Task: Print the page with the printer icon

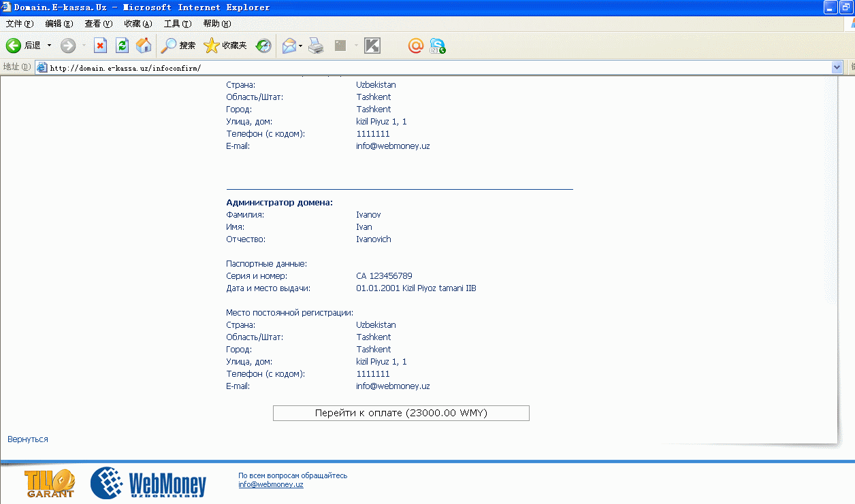Action: 316,46
